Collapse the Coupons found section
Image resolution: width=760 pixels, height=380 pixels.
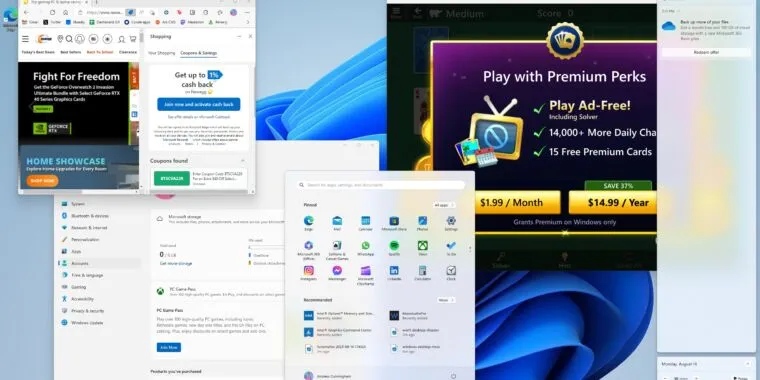[243, 160]
